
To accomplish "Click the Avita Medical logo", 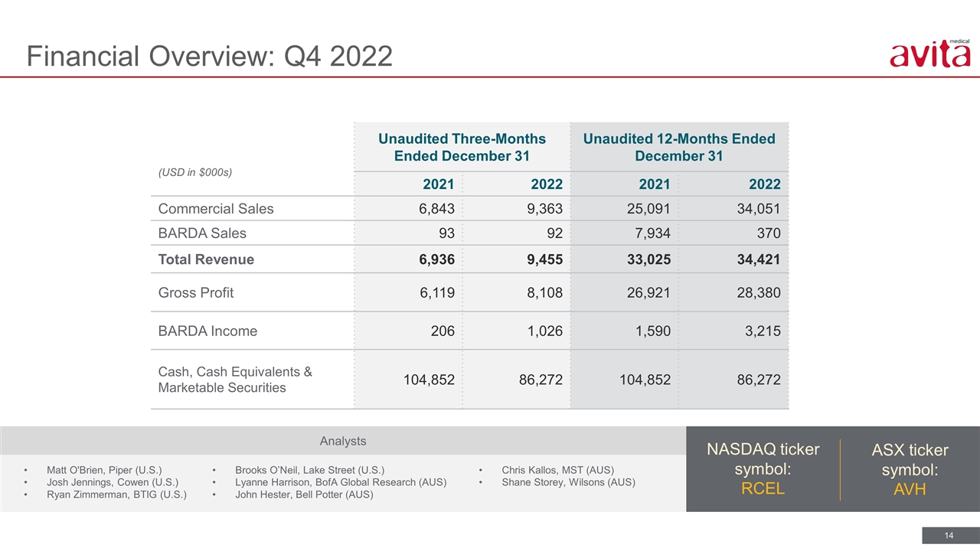I will [929, 54].
